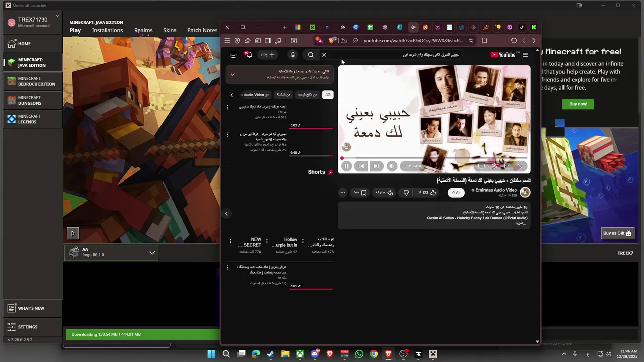Open the music note player icon
Screen dimensions: 644x362
tap(278, 41)
